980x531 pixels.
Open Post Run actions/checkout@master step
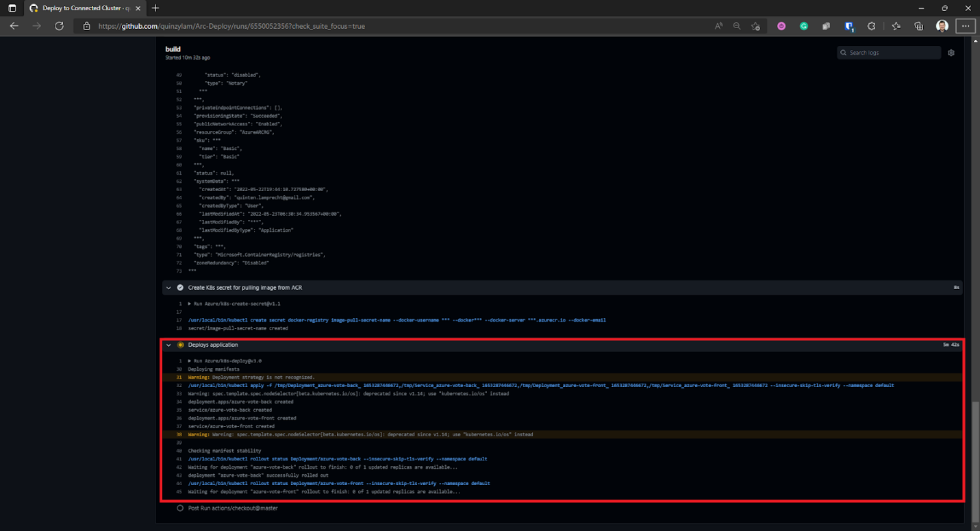(x=233, y=508)
